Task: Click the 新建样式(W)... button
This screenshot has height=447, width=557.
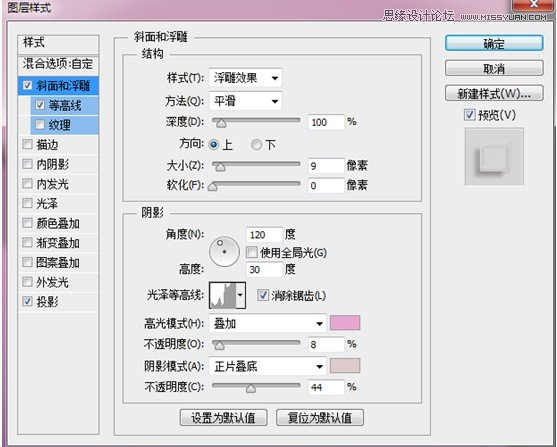Action: (x=494, y=93)
